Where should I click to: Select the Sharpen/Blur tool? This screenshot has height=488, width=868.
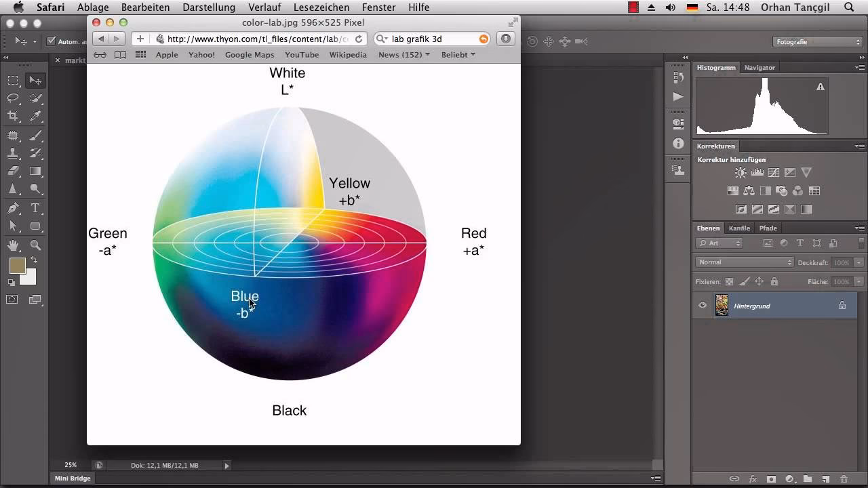coord(13,189)
